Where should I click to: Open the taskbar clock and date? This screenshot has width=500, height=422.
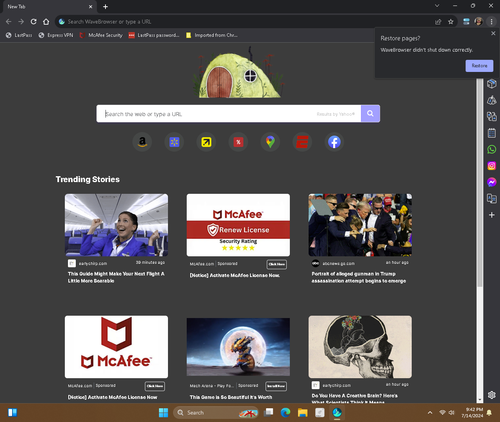point(472,413)
